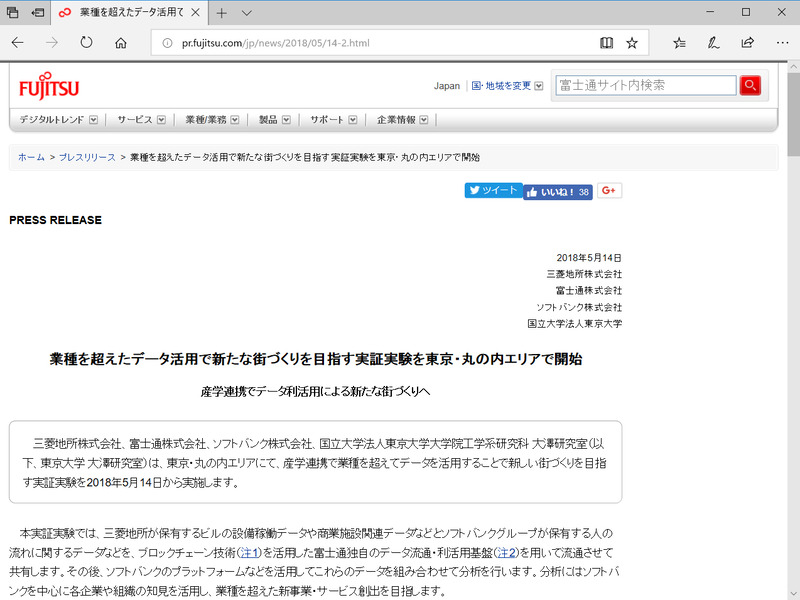Click the Facebook いいね! button

coord(558,192)
